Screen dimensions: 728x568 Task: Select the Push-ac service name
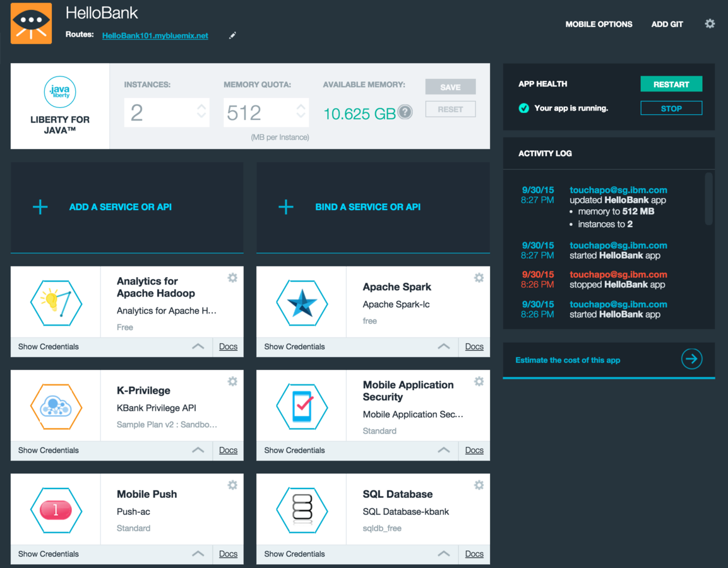133,511
